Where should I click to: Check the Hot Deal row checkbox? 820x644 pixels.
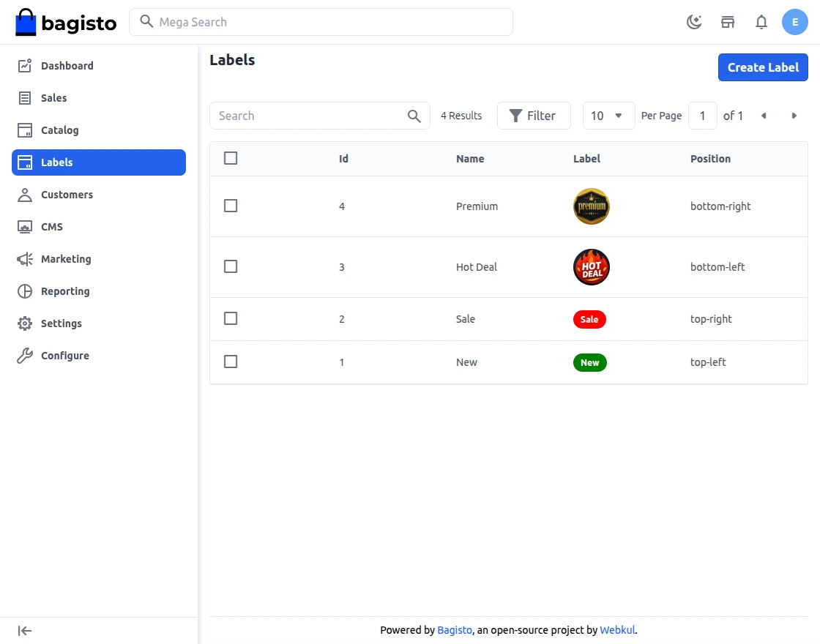tap(231, 266)
